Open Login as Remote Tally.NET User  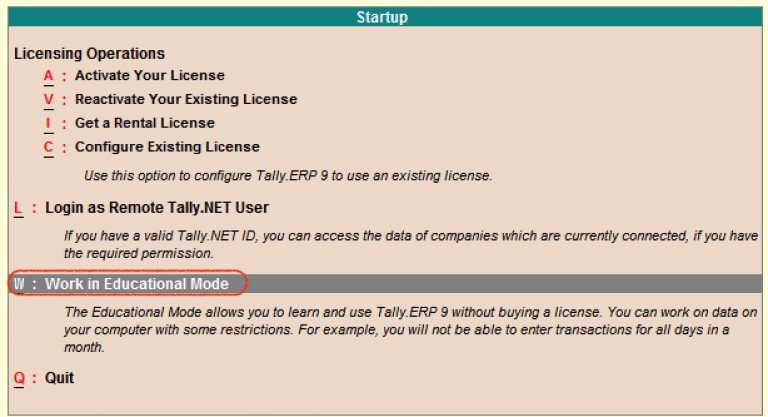pyautogui.click(x=157, y=208)
